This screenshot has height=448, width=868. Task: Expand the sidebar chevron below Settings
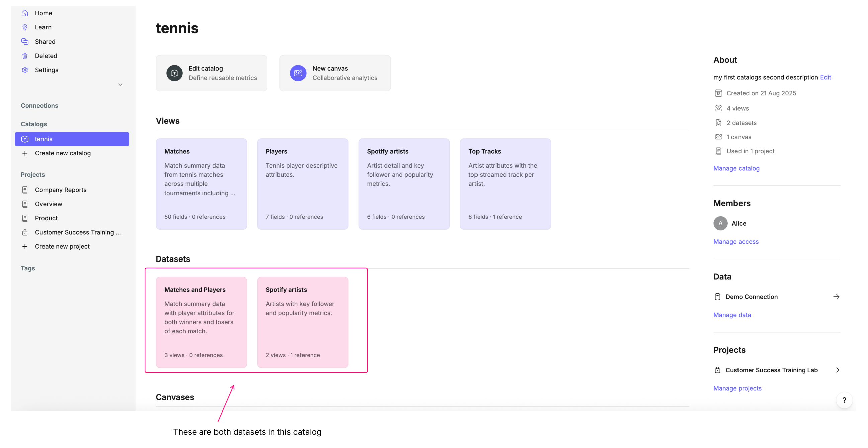120,85
